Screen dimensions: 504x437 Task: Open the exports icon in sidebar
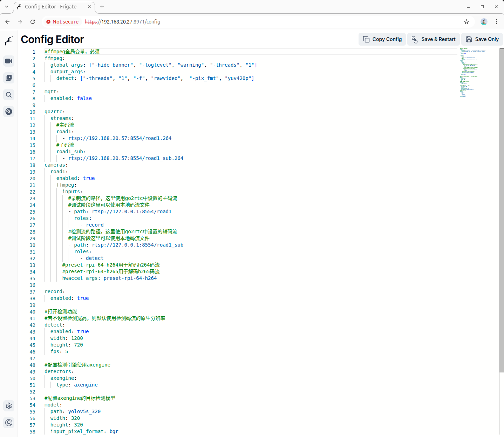click(9, 112)
